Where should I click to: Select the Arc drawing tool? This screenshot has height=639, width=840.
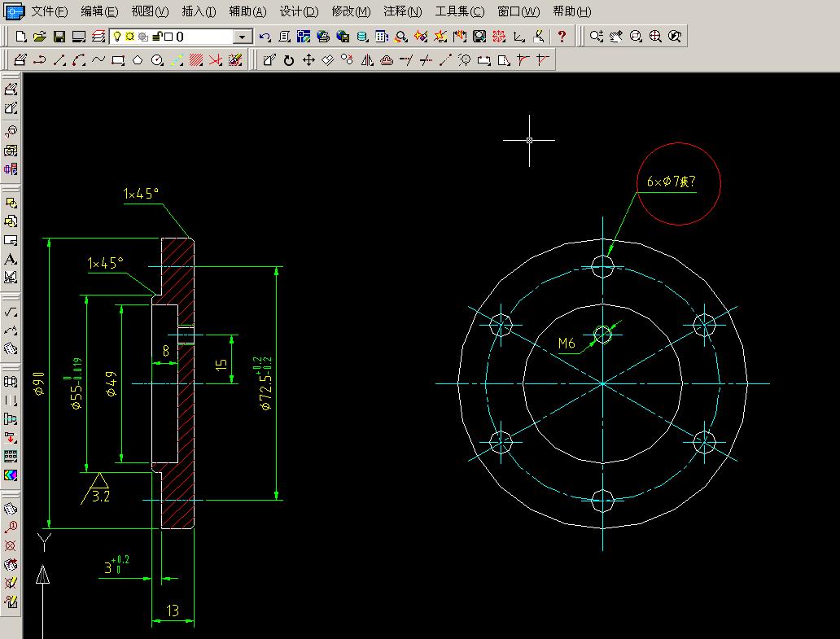tap(79, 60)
